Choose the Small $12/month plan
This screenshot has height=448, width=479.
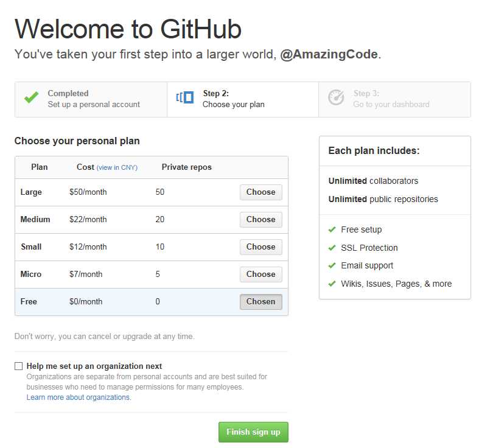point(261,247)
